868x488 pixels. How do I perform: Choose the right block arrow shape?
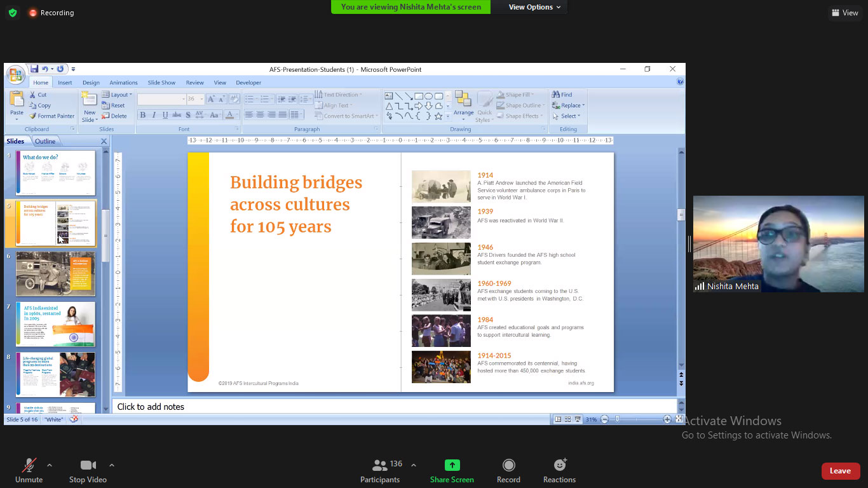coord(419,106)
